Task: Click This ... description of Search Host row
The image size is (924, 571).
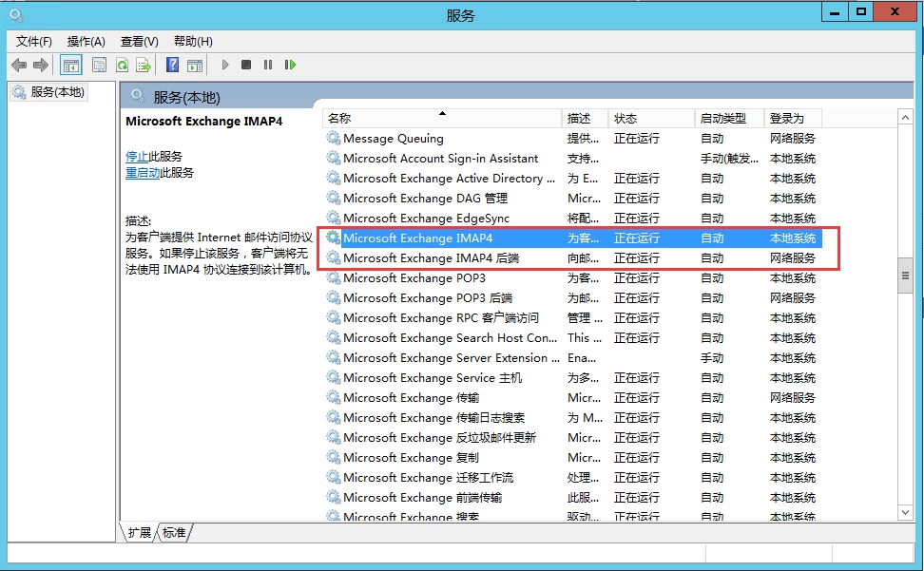Action: pyautogui.click(x=585, y=338)
